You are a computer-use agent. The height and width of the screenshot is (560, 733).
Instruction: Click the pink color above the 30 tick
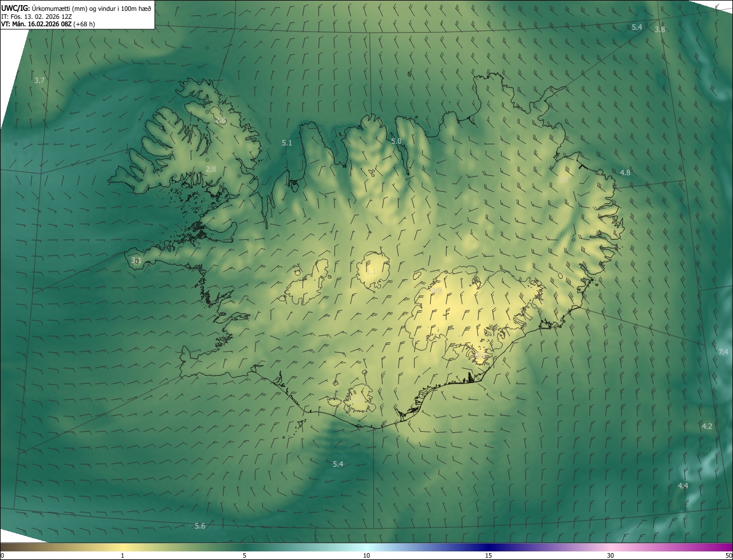pos(610,547)
